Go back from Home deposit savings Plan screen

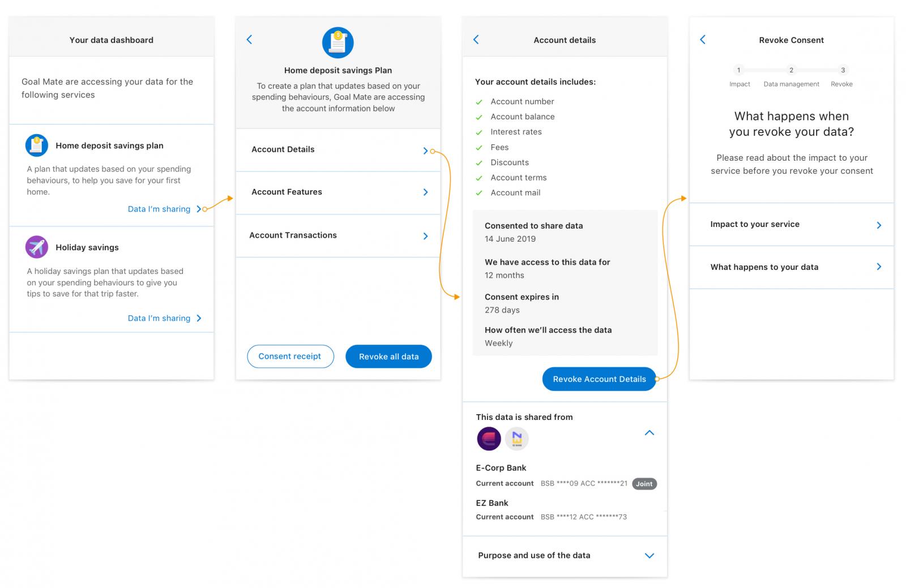pyautogui.click(x=249, y=40)
